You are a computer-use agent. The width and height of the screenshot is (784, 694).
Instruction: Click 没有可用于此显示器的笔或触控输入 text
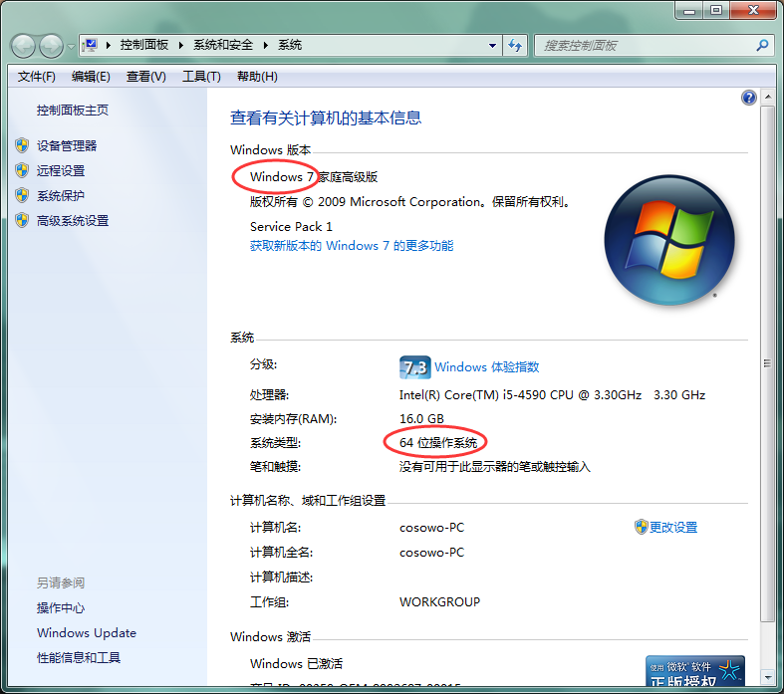[x=494, y=467]
